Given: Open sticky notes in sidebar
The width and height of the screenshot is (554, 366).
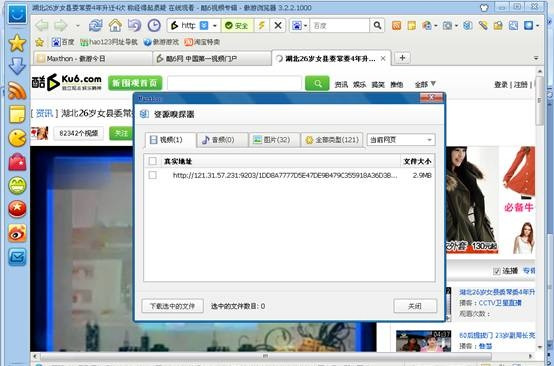Looking at the screenshot, I should [x=17, y=114].
